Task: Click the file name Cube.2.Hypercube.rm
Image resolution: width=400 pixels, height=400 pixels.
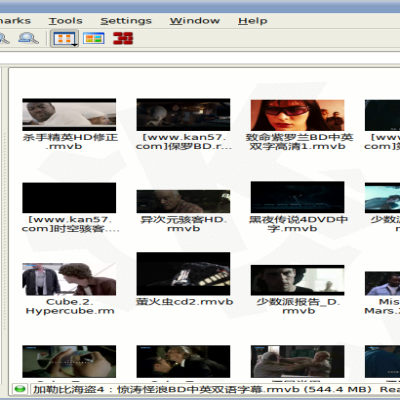Action: click(70, 306)
